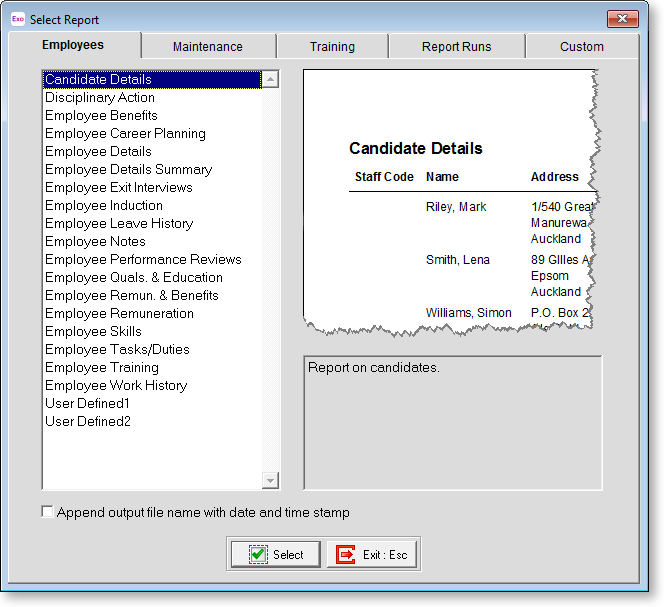This screenshot has height=607, width=664.
Task: Select Employee Performance Reviews report
Action: (143, 260)
